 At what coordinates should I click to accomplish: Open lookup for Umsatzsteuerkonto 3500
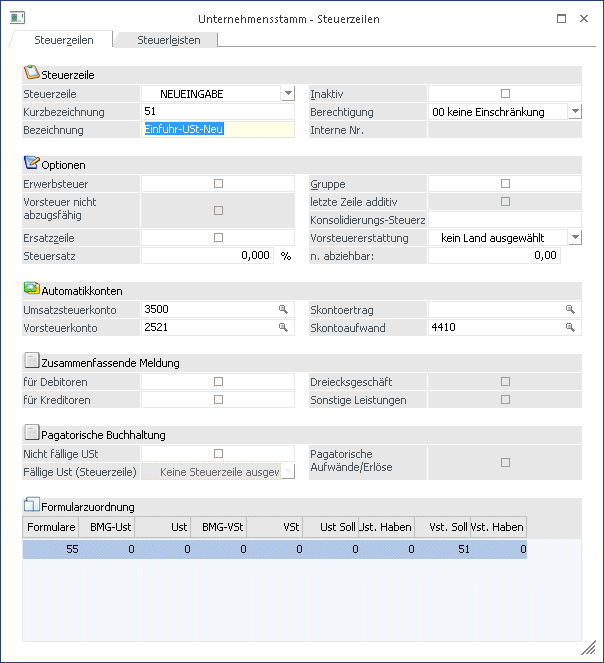(x=284, y=310)
